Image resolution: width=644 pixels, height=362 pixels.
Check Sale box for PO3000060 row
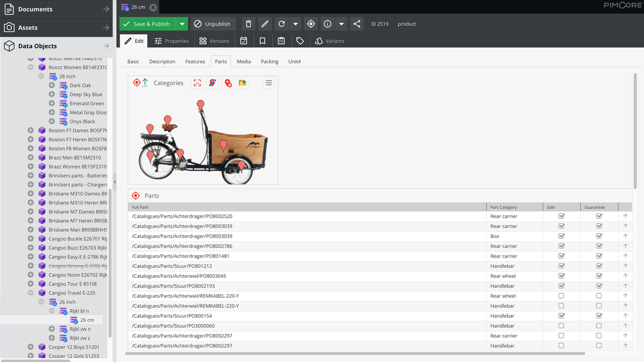pyautogui.click(x=561, y=326)
